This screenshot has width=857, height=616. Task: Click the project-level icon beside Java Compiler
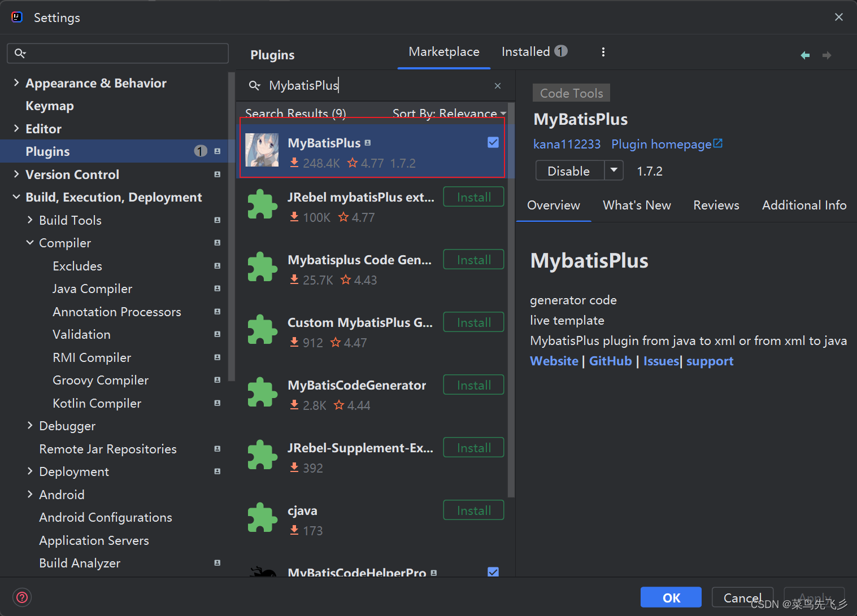point(217,289)
